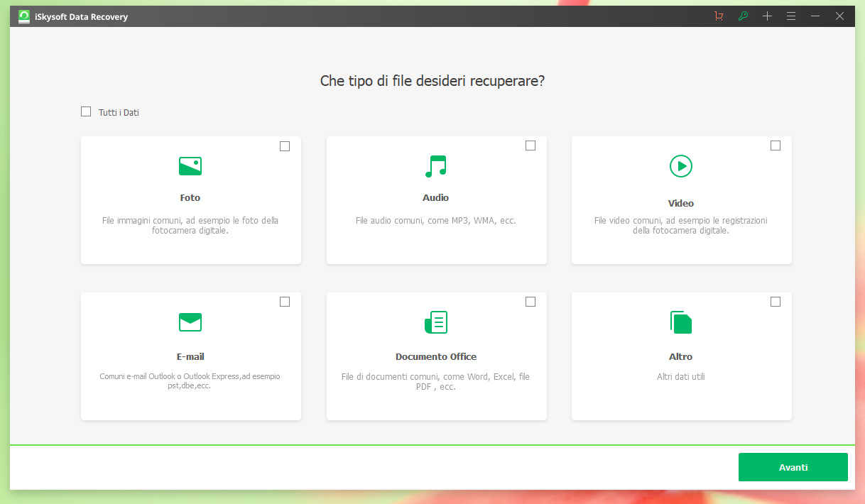This screenshot has width=865, height=504.
Task: Mark the Documento Office checkbox
Action: coord(531,302)
